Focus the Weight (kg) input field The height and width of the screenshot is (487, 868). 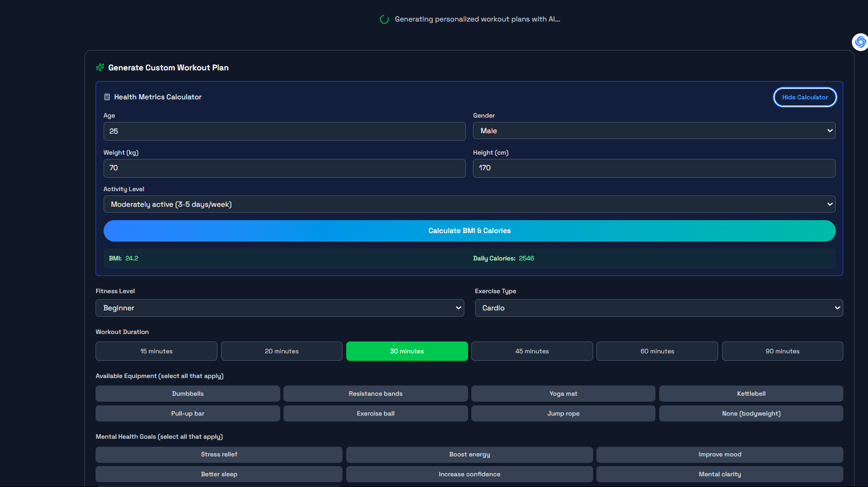[285, 168]
